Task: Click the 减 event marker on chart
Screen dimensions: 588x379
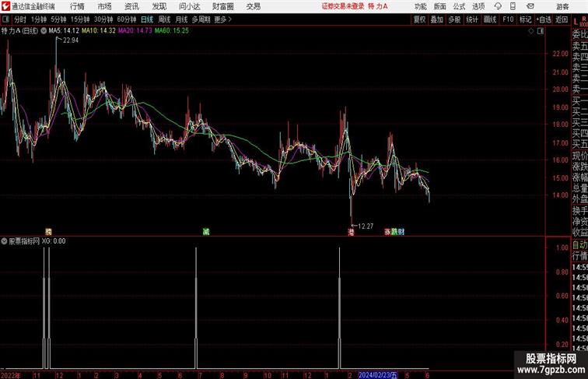Action: click(x=206, y=232)
